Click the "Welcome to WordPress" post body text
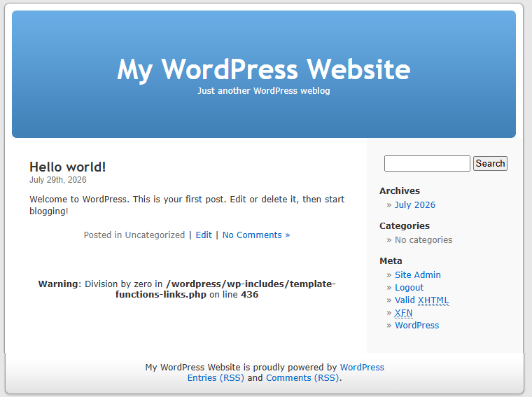Image resolution: width=532 pixels, height=397 pixels. pyautogui.click(x=187, y=205)
